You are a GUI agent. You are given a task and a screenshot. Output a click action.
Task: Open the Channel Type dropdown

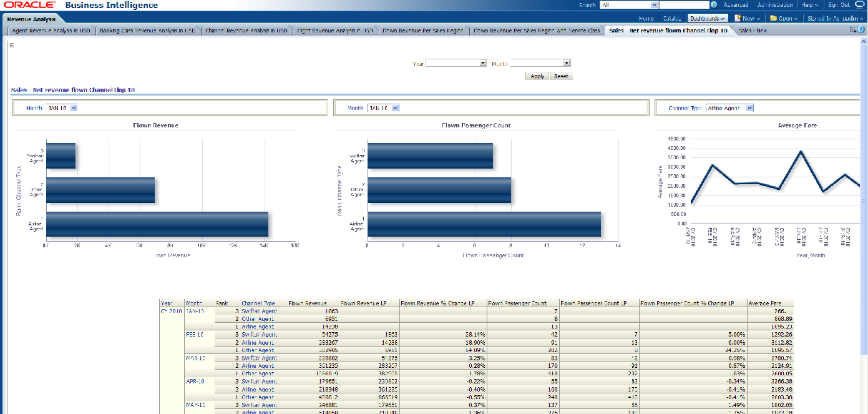[749, 108]
